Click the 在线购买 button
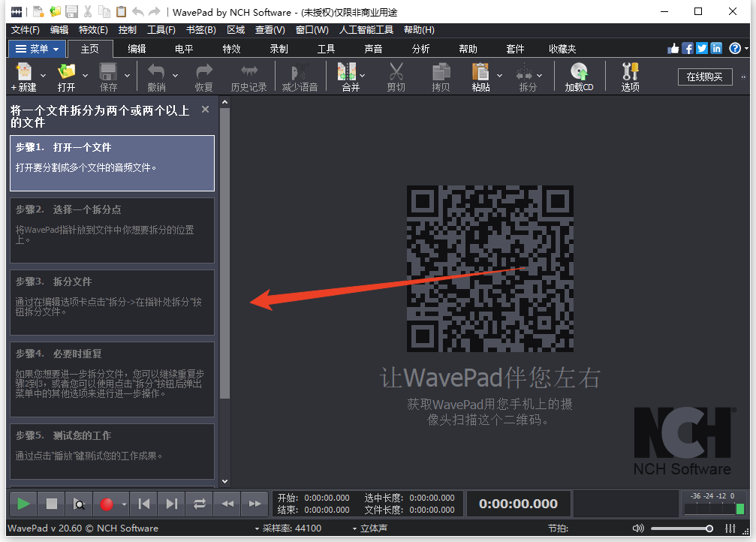 click(x=704, y=77)
